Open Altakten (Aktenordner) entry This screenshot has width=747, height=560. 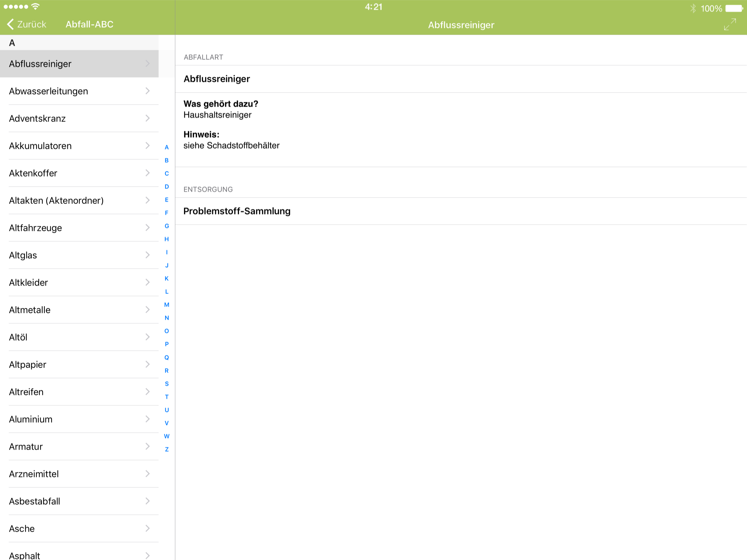pyautogui.click(x=79, y=201)
